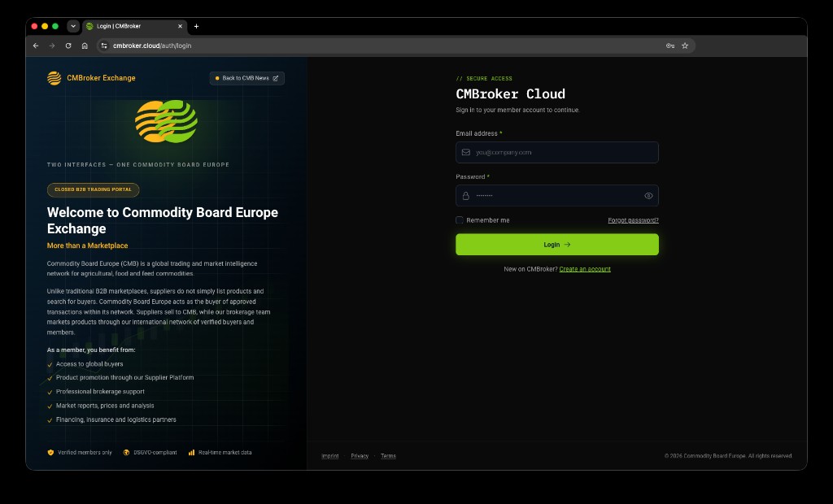This screenshot has height=504, width=833.
Task: Click the check mark beside Professional brokerage support
Action: 50,392
